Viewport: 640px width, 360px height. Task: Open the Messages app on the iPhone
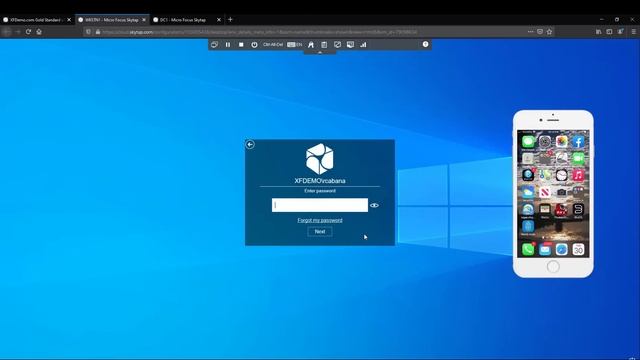[528, 141]
